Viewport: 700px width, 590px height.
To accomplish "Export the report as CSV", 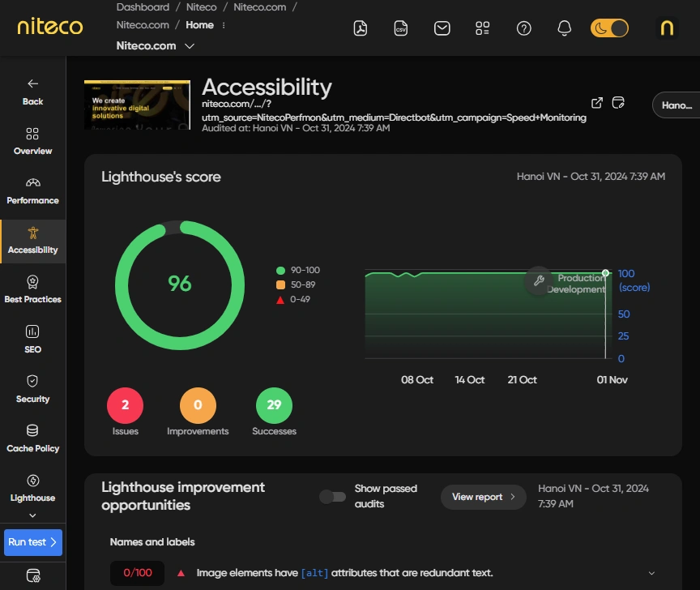I will (x=401, y=28).
